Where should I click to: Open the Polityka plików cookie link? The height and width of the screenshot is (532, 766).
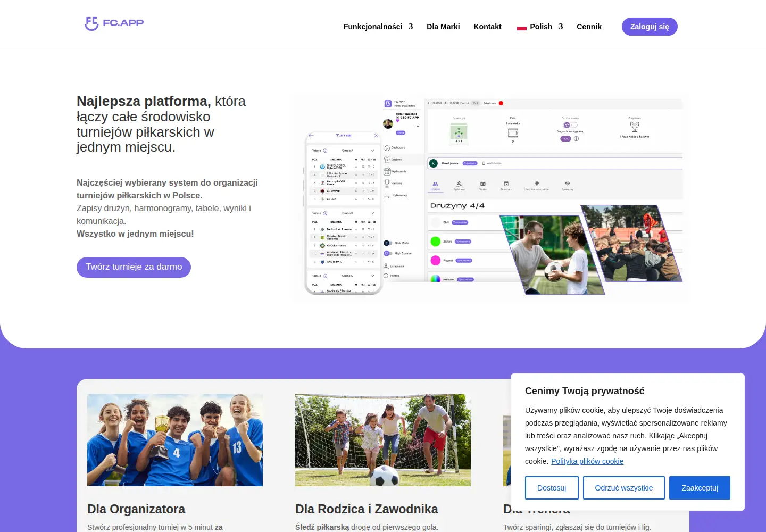click(x=587, y=461)
